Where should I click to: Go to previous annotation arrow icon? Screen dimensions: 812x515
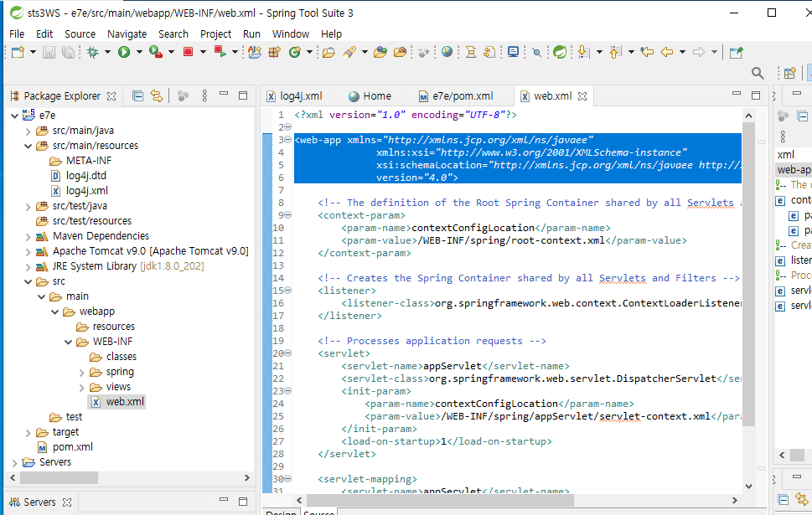pyautogui.click(x=615, y=52)
